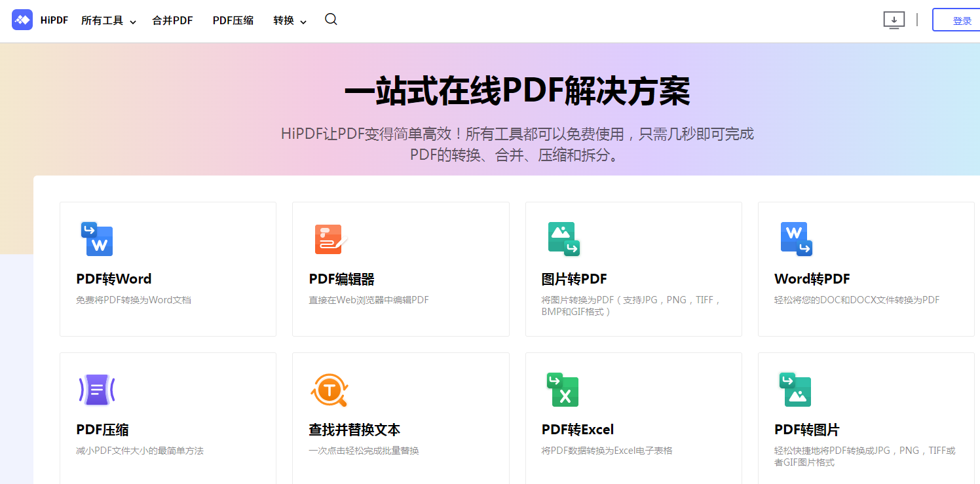The width and height of the screenshot is (980, 484).
Task: Click the purple PDF压缩 compression icon
Action: (97, 390)
